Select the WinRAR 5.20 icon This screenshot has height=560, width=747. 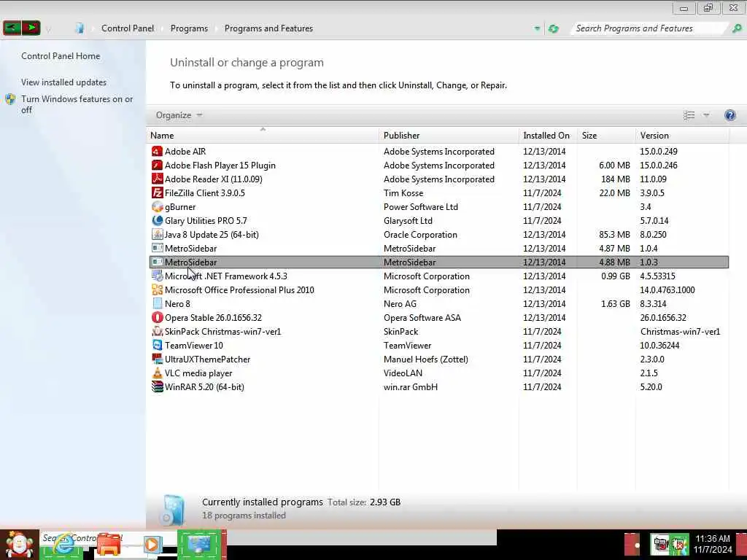(x=158, y=386)
